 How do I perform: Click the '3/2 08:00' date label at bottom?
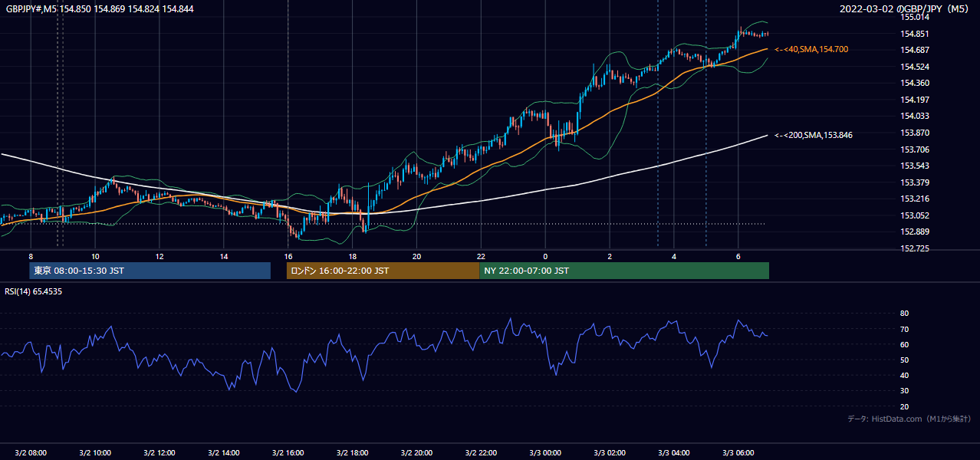(31, 453)
